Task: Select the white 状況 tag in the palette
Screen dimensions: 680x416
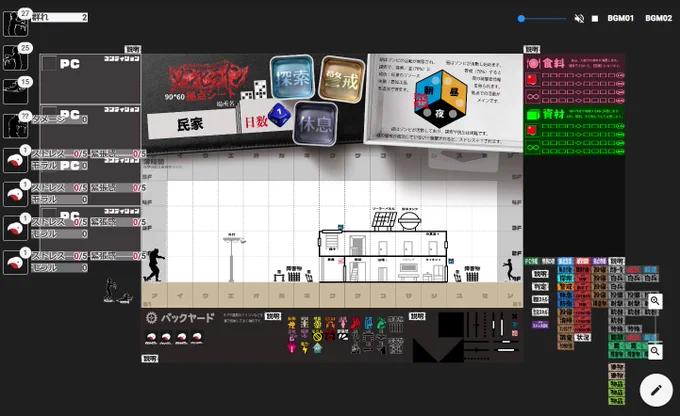Action: (583, 337)
